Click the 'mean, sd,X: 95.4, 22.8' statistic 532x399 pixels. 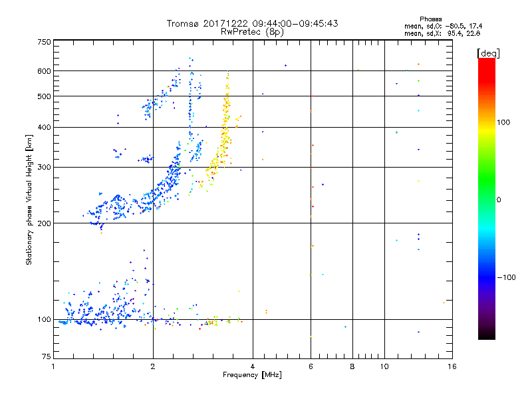click(442, 33)
